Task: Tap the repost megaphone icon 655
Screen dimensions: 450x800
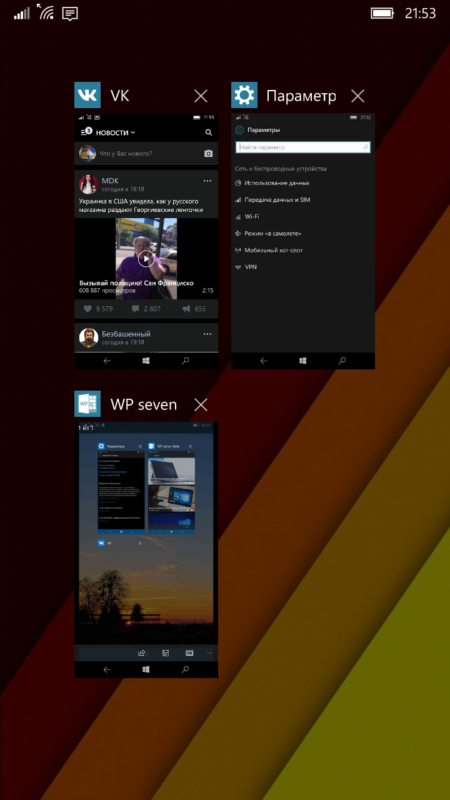Action: [186, 309]
